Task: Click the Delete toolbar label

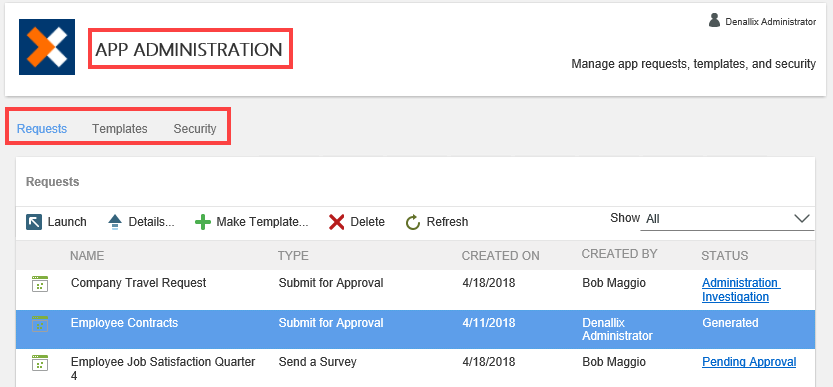Action: point(368,222)
